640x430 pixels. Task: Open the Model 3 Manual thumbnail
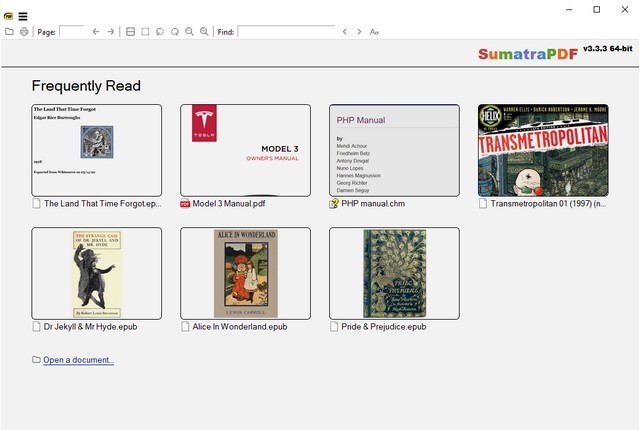[245, 150]
